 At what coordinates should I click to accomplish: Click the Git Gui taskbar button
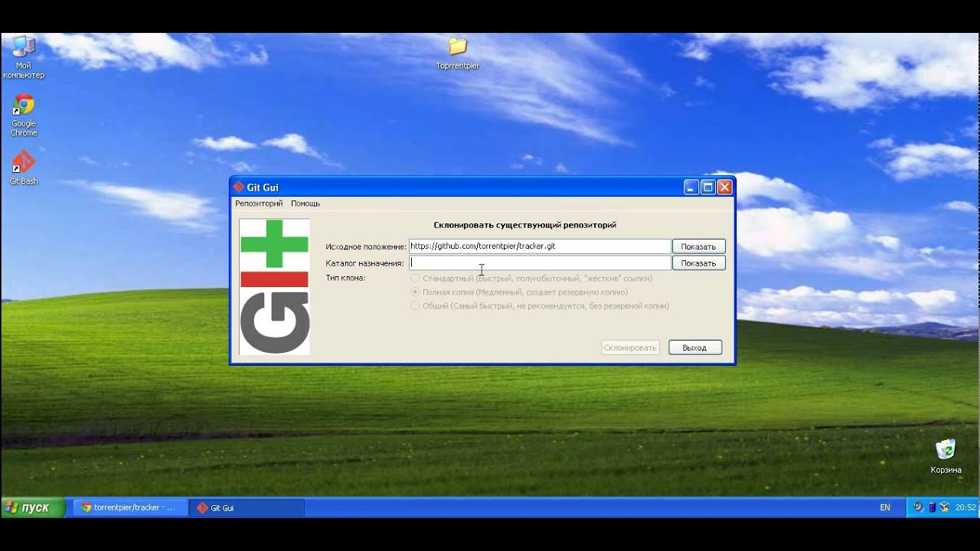tap(247, 507)
